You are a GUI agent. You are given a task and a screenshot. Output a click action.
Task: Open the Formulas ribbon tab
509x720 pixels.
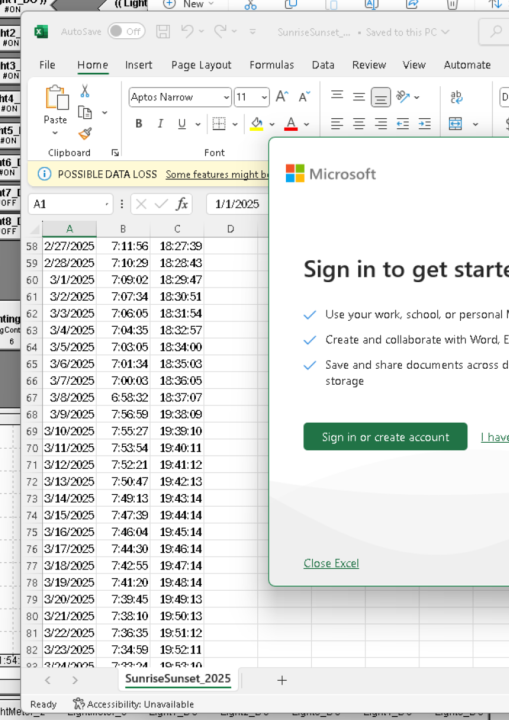click(271, 65)
